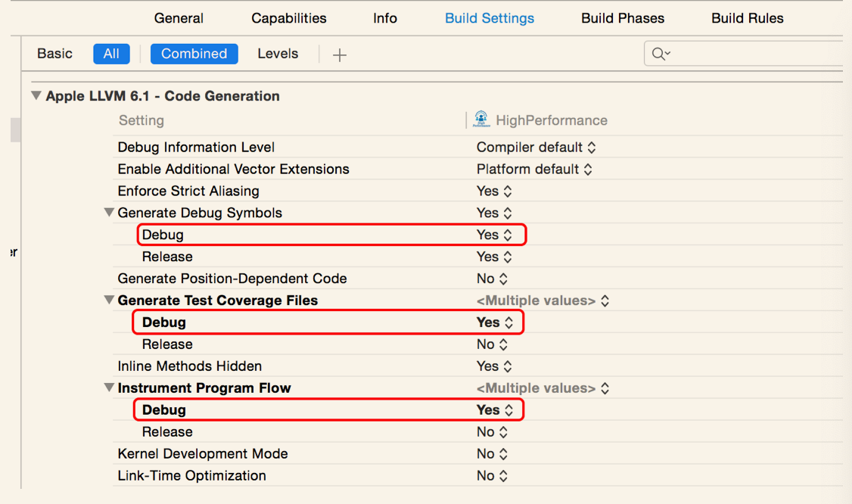The image size is (852, 504).
Task: Select the Basic settings filter
Action: [x=54, y=54]
